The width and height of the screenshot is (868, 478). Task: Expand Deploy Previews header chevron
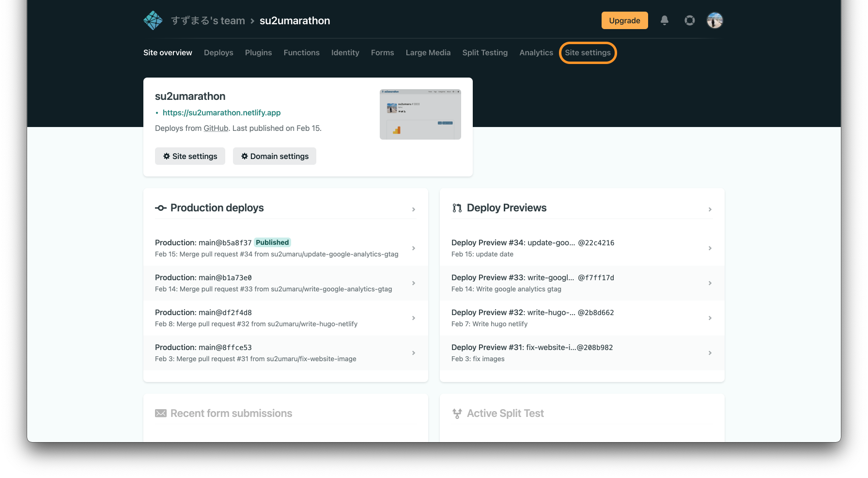tap(710, 209)
